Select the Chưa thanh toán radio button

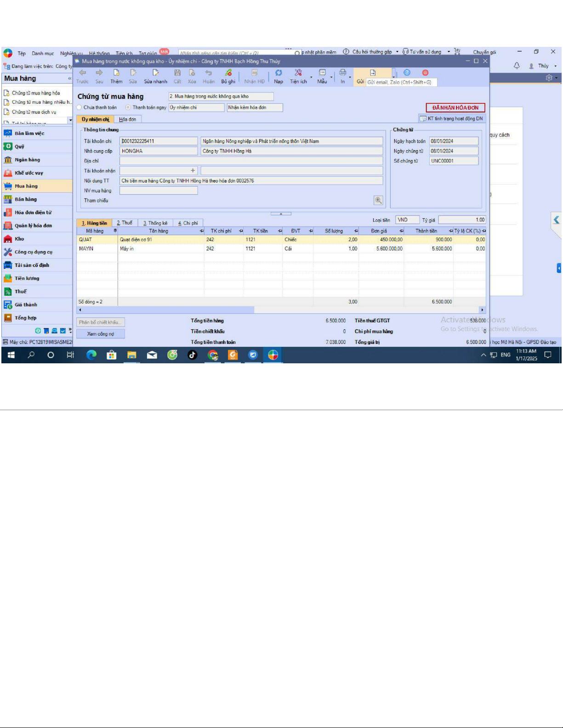click(80, 107)
